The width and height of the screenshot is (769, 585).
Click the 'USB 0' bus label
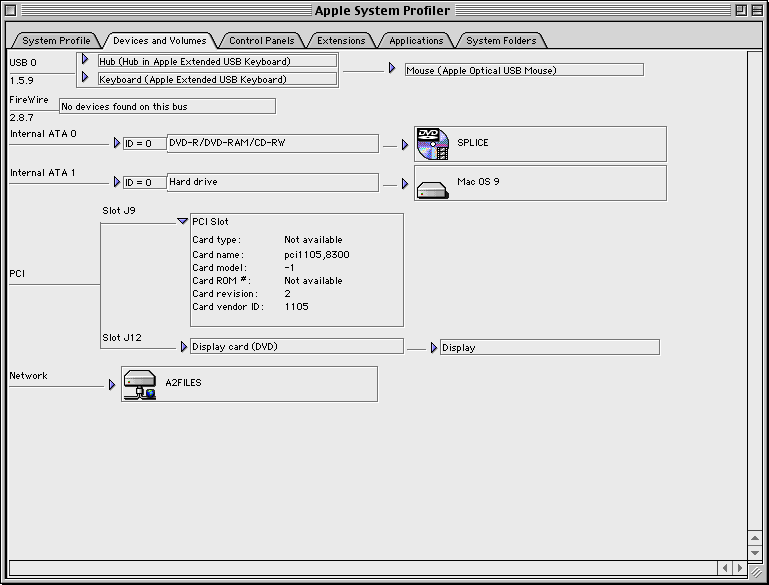[23, 62]
